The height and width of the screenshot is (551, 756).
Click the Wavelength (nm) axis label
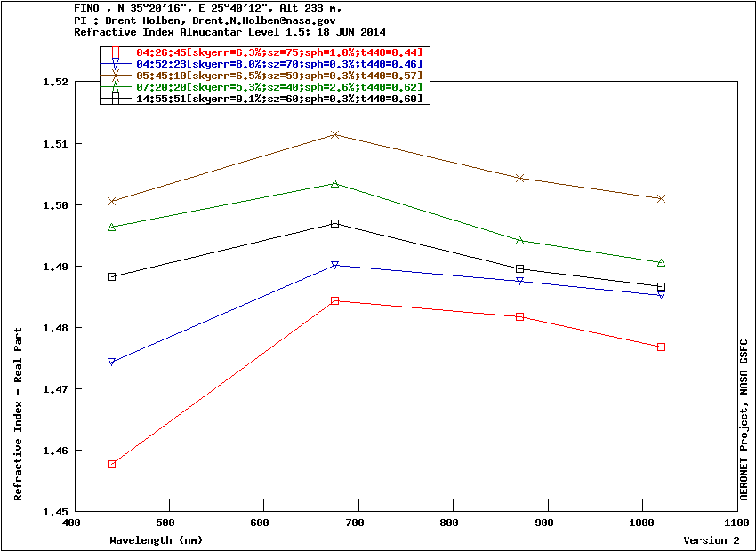[x=157, y=539]
